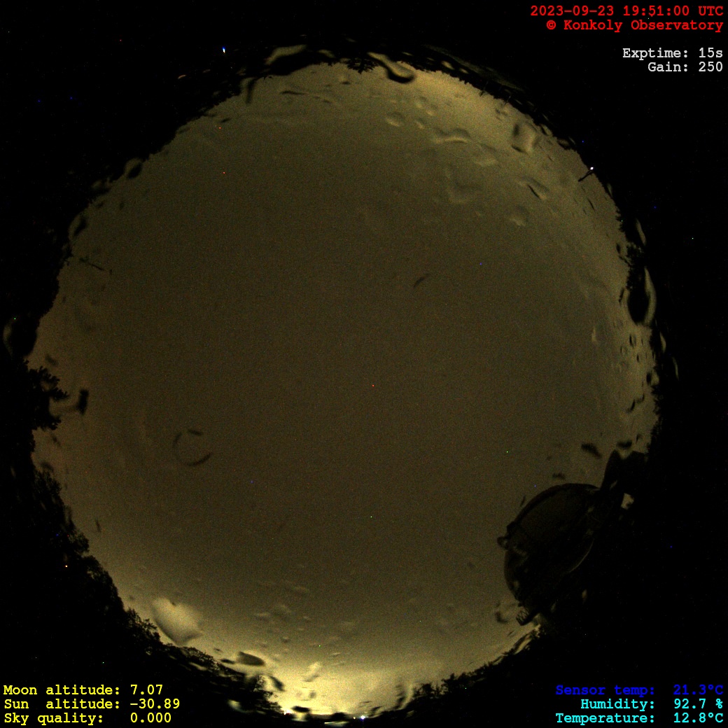This screenshot has height=728, width=728.
Task: Click the ring-shaped water droplet
Action: [192, 448]
